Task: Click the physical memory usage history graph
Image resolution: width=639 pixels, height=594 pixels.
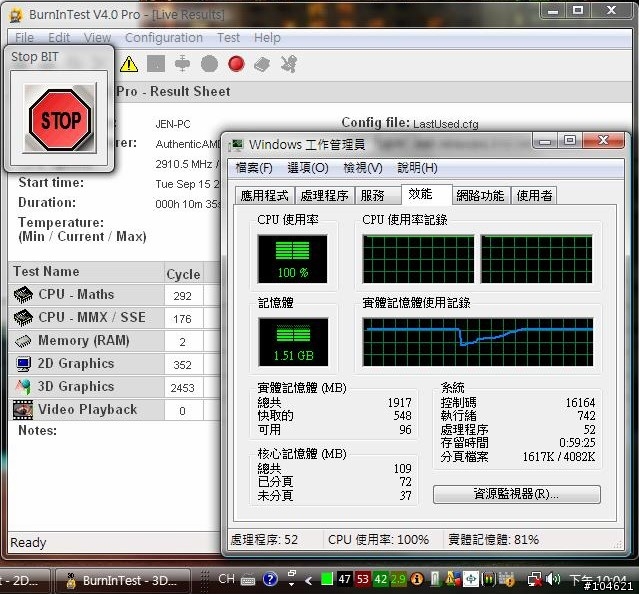Action: pyautogui.click(x=478, y=342)
